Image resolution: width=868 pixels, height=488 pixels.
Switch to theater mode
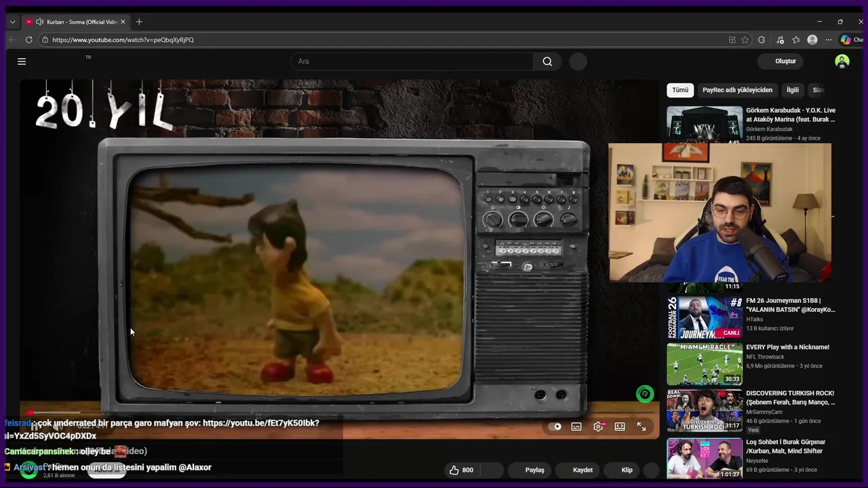(x=620, y=426)
